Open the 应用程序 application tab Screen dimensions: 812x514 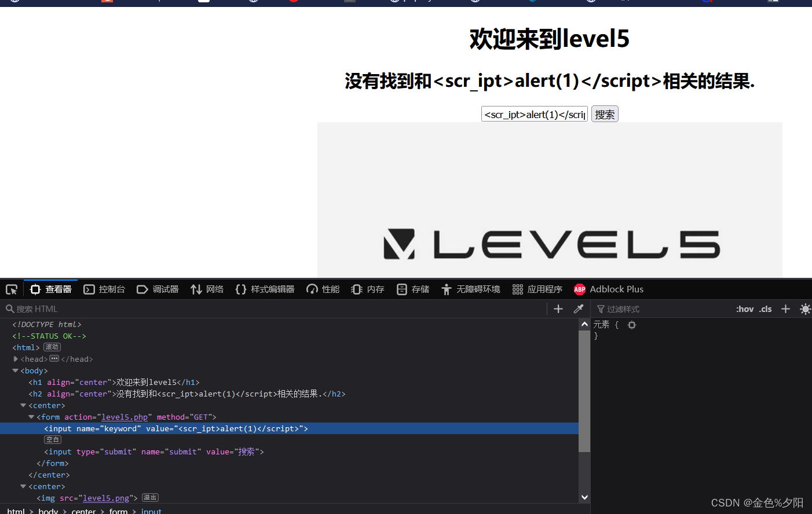(537, 289)
